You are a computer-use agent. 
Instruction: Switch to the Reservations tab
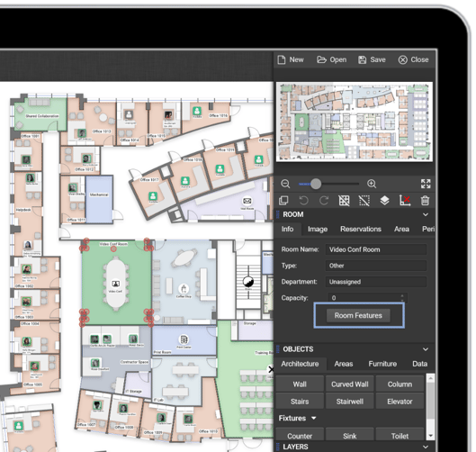pyautogui.click(x=361, y=229)
